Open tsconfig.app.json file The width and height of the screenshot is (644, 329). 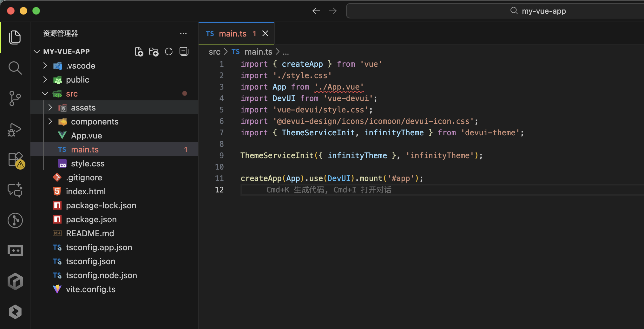click(114, 247)
